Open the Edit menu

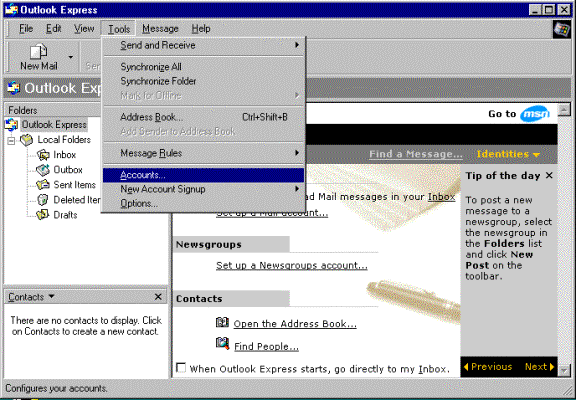[54, 29]
